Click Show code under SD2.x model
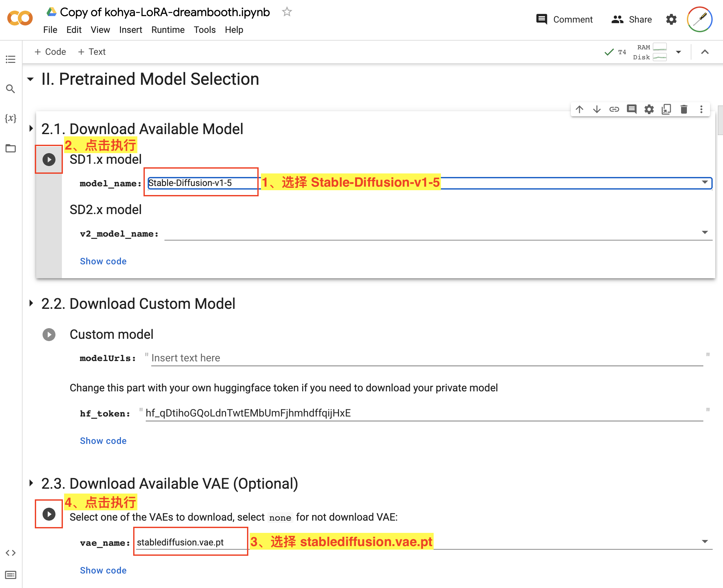This screenshot has height=588, width=723. (x=103, y=261)
